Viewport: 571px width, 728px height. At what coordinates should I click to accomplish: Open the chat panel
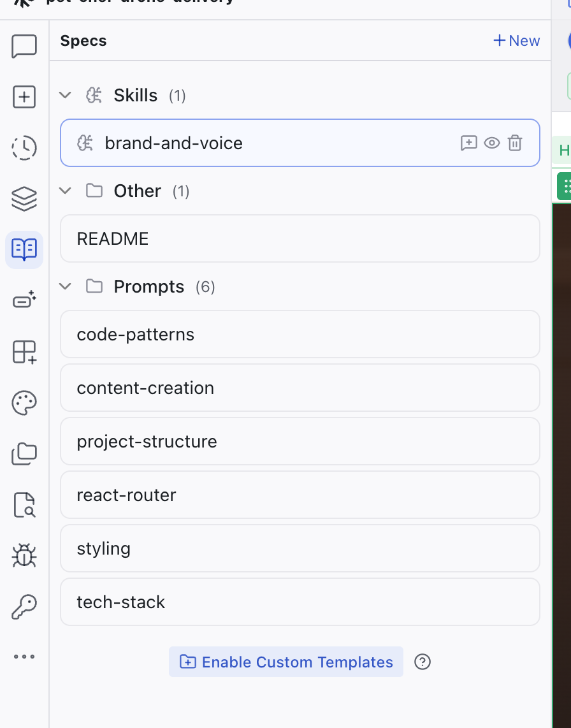click(24, 46)
